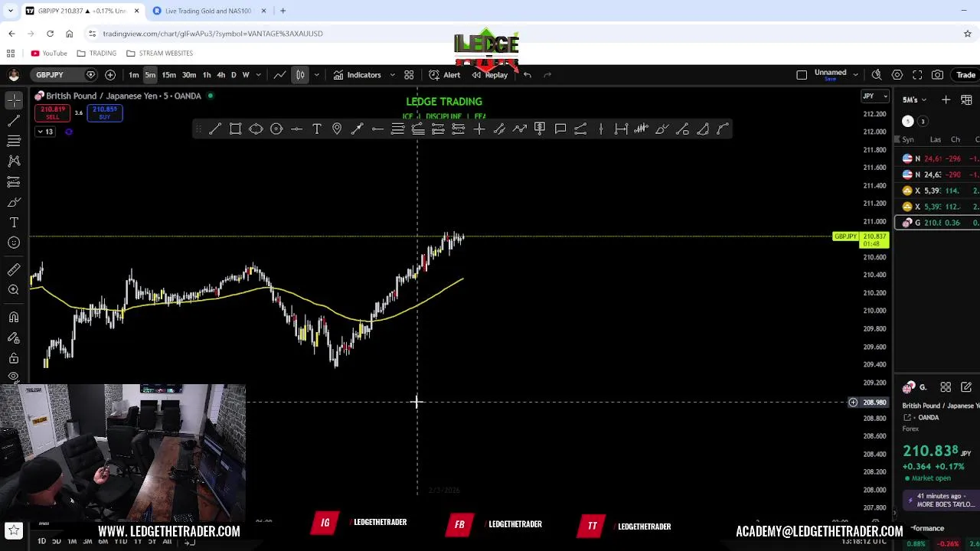Add symbol to watchlist with plus icon
The width and height of the screenshot is (980, 551).
946,99
